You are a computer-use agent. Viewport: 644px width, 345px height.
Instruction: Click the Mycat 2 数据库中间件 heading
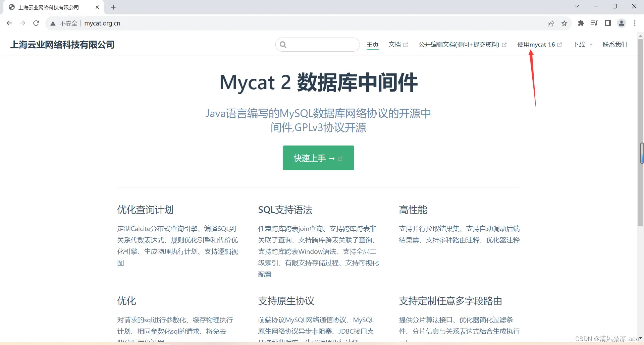[x=318, y=82]
